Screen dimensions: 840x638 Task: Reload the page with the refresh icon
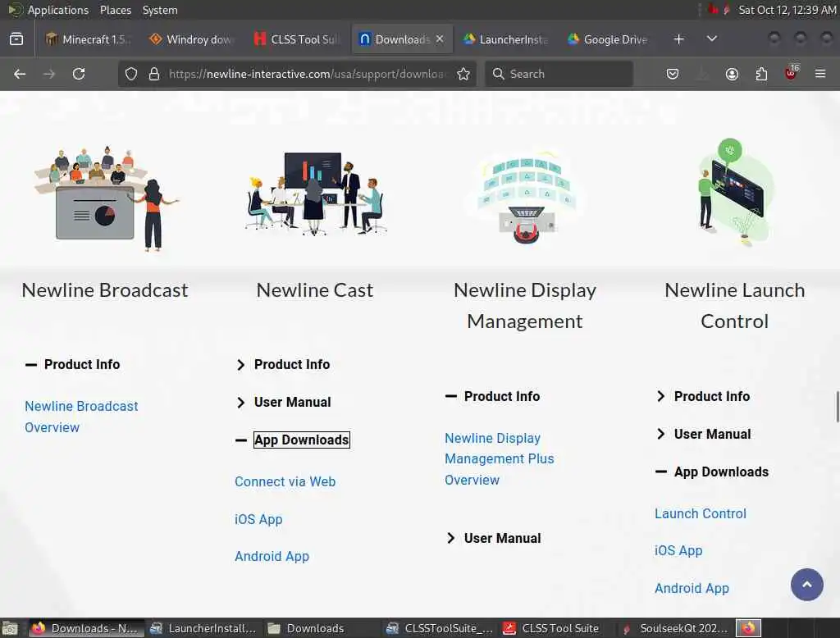tap(79, 74)
